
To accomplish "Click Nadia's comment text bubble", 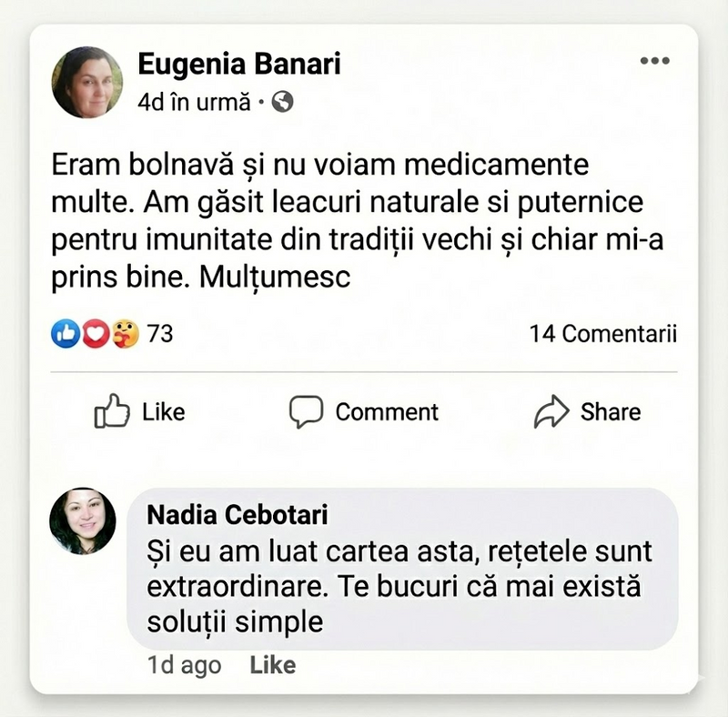I will (400, 570).
